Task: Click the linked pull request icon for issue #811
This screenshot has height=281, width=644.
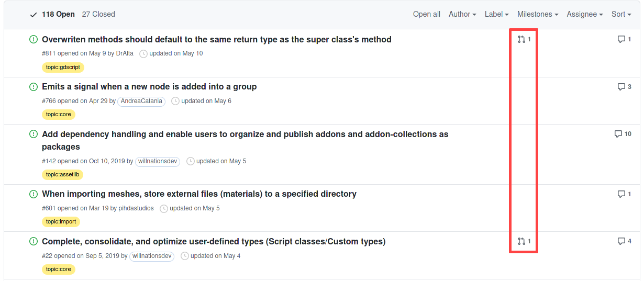Action: (x=521, y=39)
